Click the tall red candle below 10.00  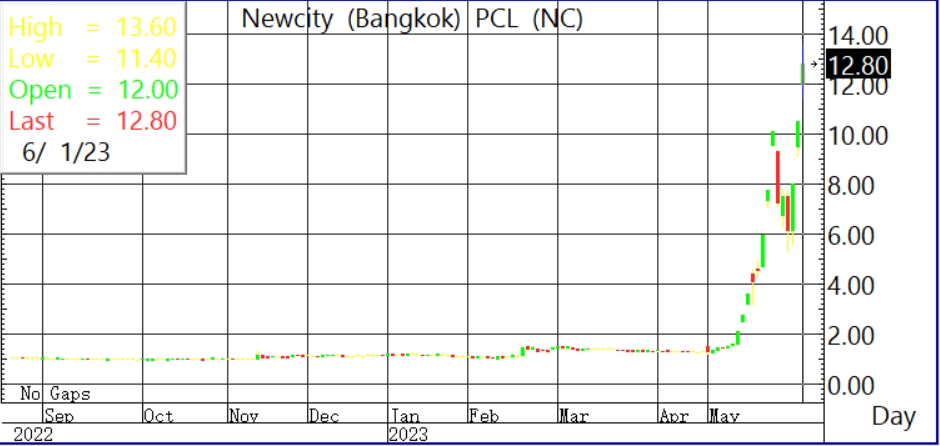click(778, 177)
